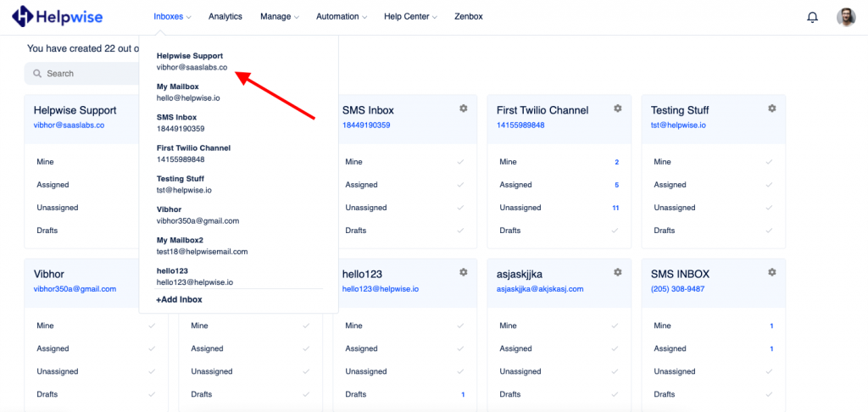This screenshot has width=868, height=412.
Task: Open Helpwise Support card title
Action: 75,110
